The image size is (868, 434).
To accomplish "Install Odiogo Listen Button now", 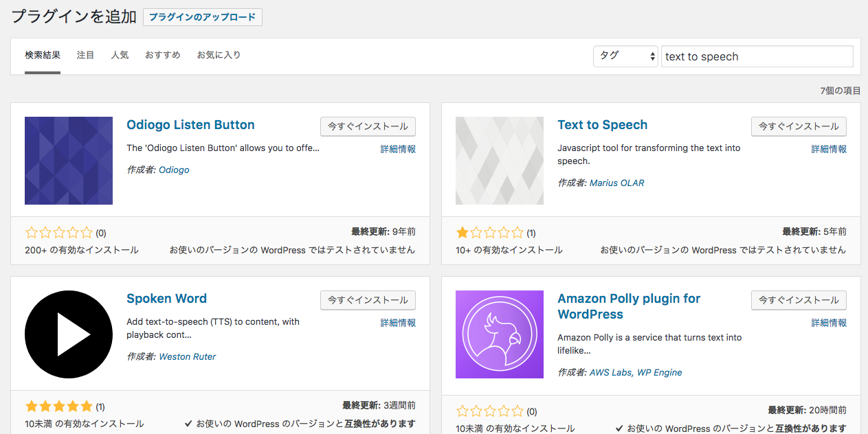I will click(x=368, y=126).
